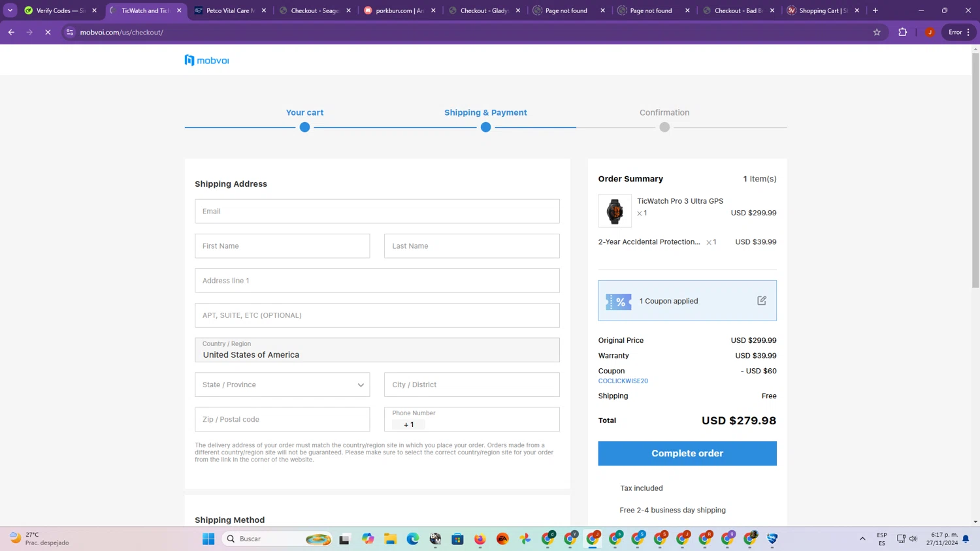Screen dimensions: 980x551
Task: Open the browser extensions menu
Action: pos(902,32)
